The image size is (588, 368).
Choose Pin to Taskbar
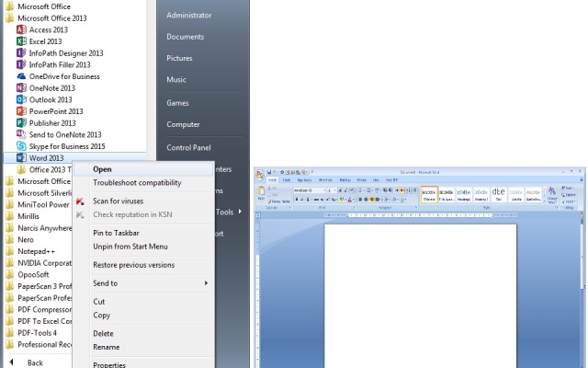[x=117, y=233]
